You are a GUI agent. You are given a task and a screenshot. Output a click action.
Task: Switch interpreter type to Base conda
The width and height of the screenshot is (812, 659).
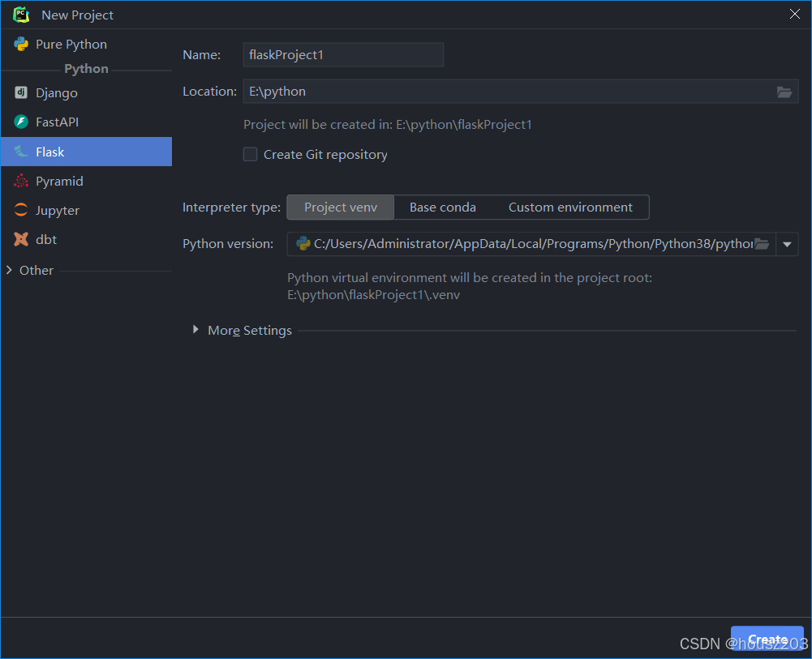[443, 207]
